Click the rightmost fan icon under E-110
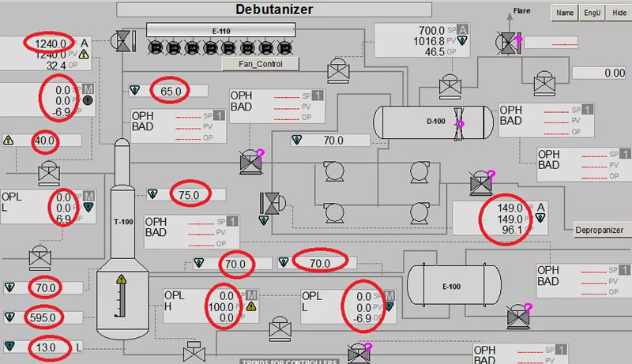Screen dimensions: 632x364 click(284, 48)
